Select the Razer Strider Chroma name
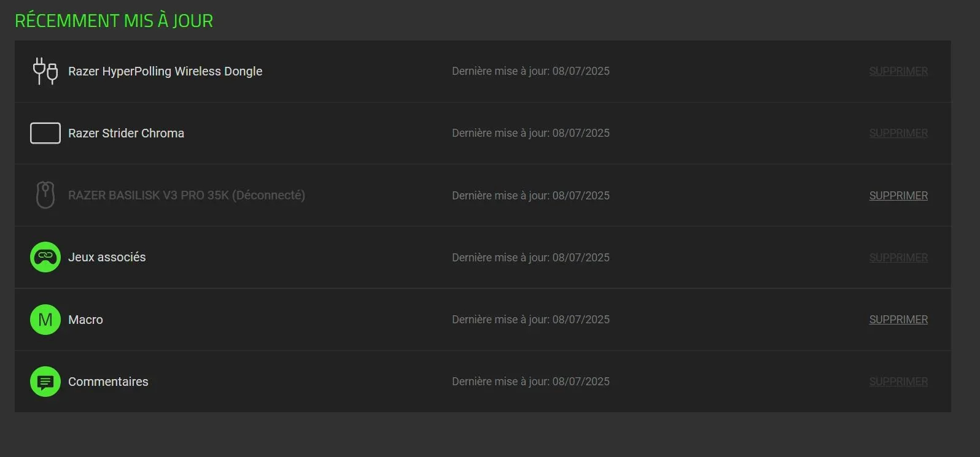 126,133
